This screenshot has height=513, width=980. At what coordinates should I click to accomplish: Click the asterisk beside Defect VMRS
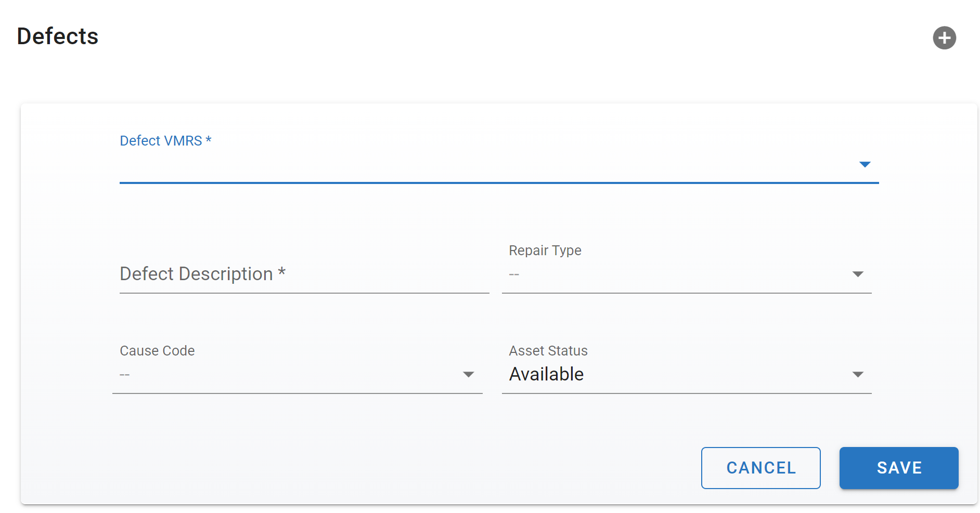(209, 140)
